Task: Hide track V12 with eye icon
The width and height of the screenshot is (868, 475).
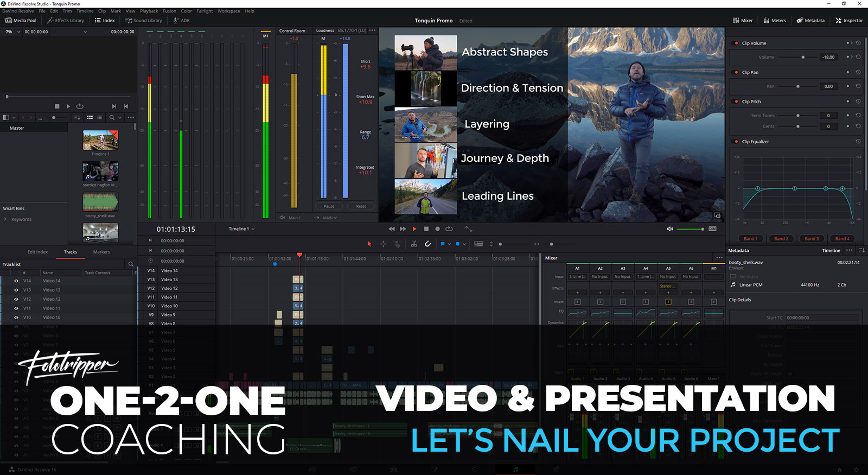Action: tap(16, 300)
